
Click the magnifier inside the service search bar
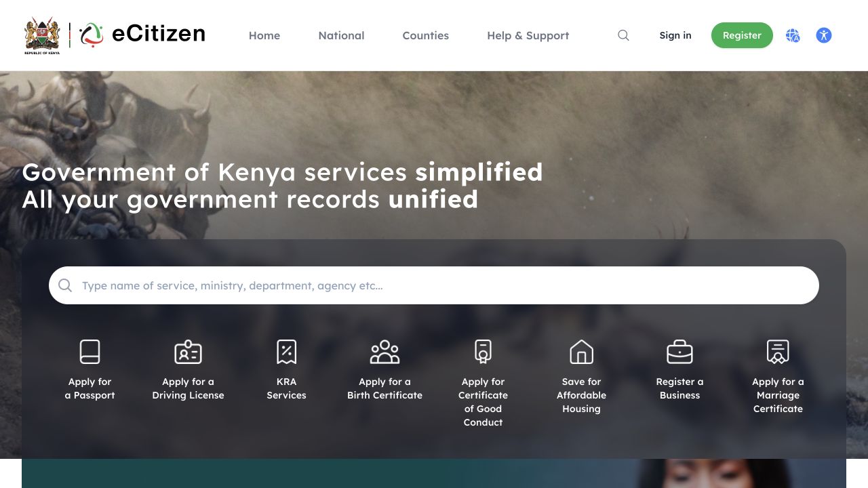pos(65,285)
